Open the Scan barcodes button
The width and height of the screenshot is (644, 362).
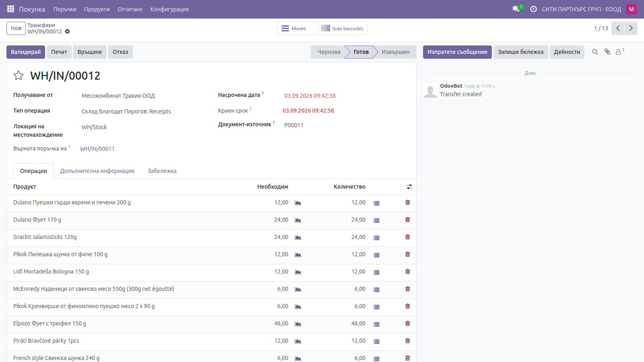click(x=343, y=28)
